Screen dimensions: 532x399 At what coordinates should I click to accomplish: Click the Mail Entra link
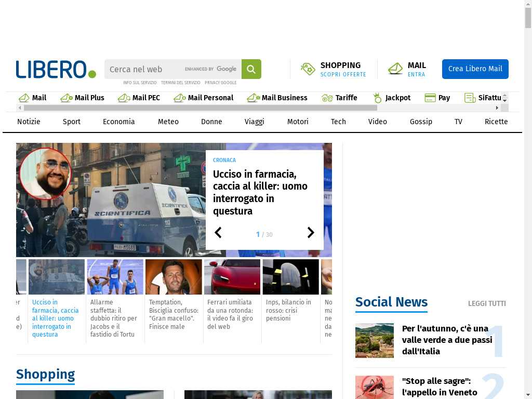click(416, 75)
